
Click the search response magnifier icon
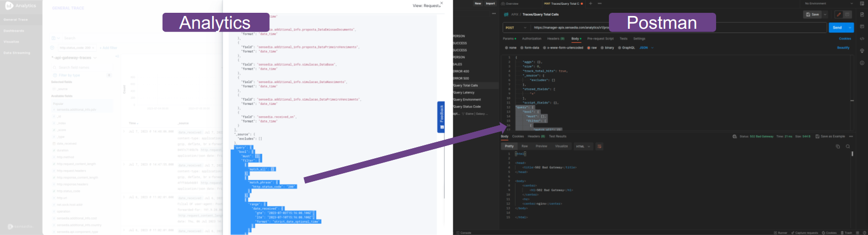point(848,146)
